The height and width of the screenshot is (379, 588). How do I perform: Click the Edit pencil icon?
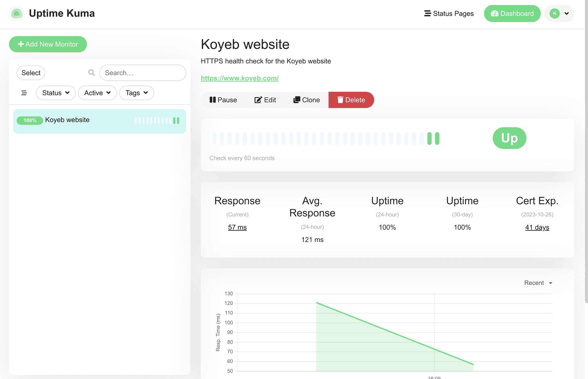[x=258, y=100]
